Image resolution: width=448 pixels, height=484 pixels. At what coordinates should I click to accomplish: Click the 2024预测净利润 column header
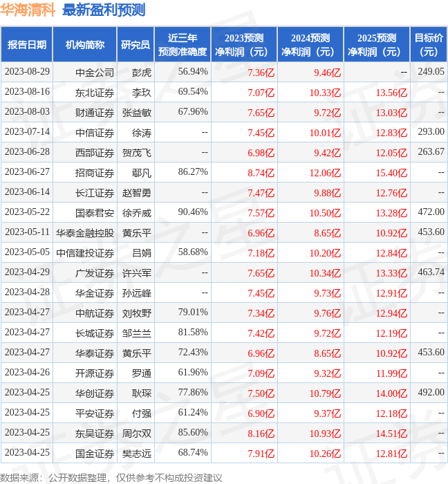click(310, 45)
